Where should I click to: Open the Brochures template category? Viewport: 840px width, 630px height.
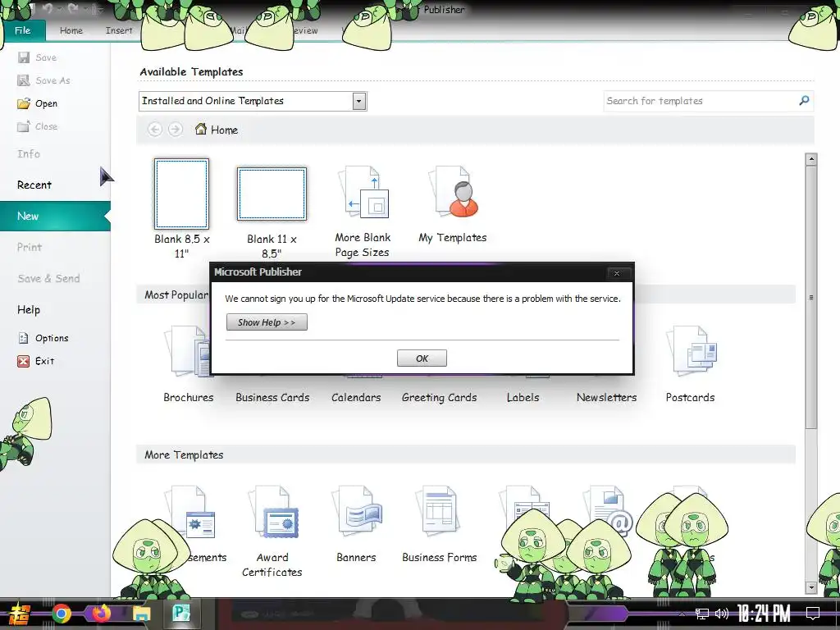point(188,363)
